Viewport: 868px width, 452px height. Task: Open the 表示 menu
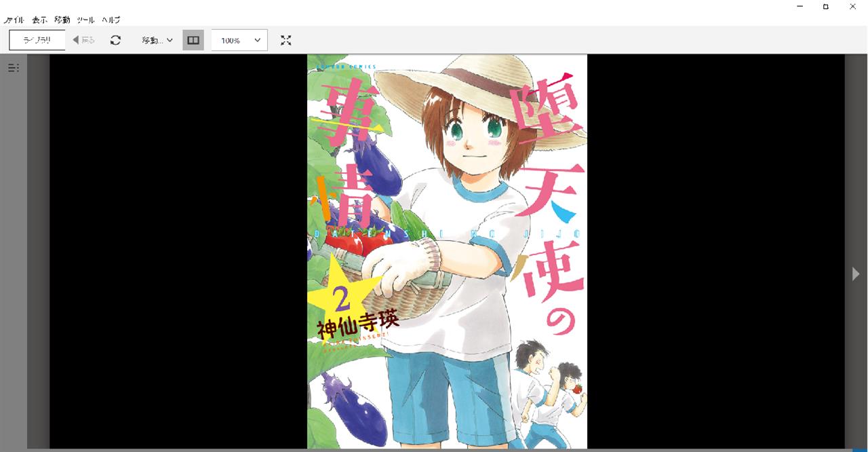[39, 20]
